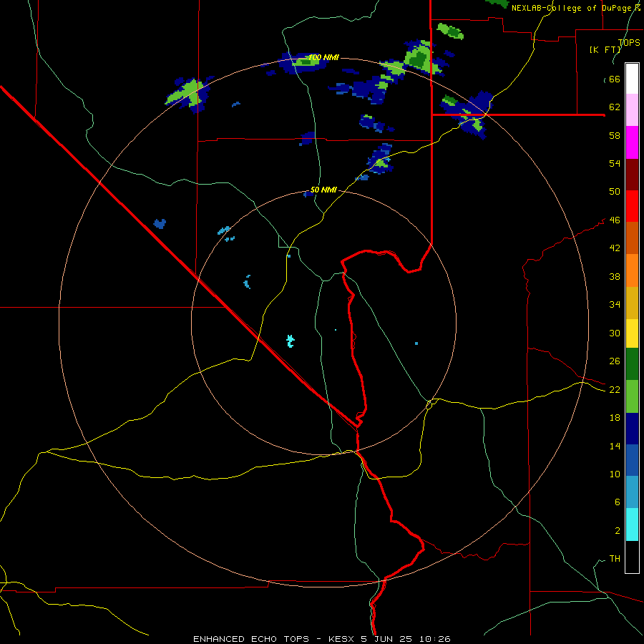The width and height of the screenshot is (644, 644).
Task: Click the '34' legend value
Action: tap(615, 305)
